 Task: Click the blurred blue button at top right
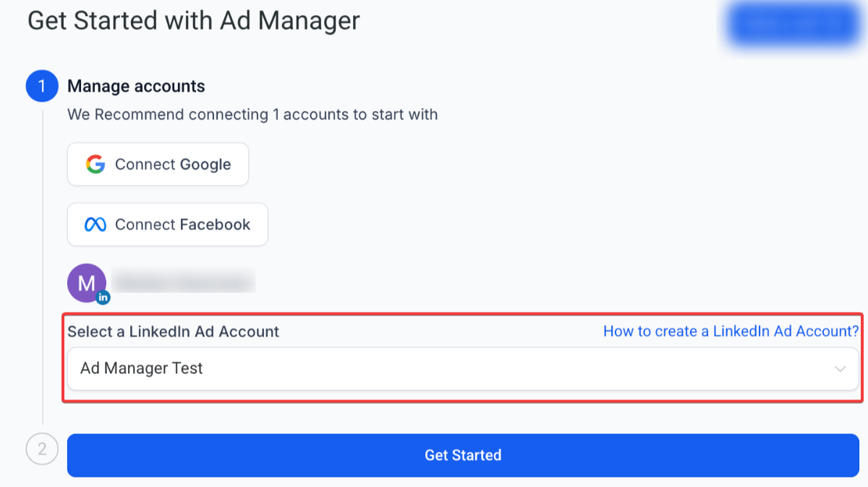(794, 24)
